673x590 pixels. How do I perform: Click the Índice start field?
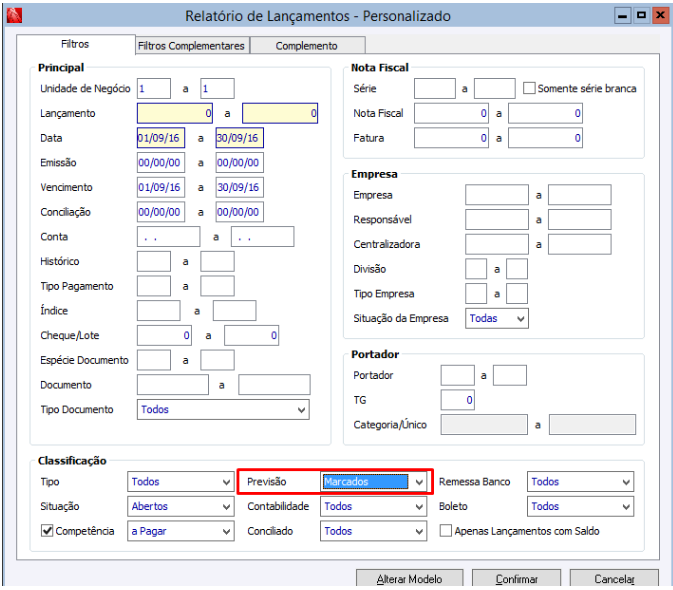point(158,311)
